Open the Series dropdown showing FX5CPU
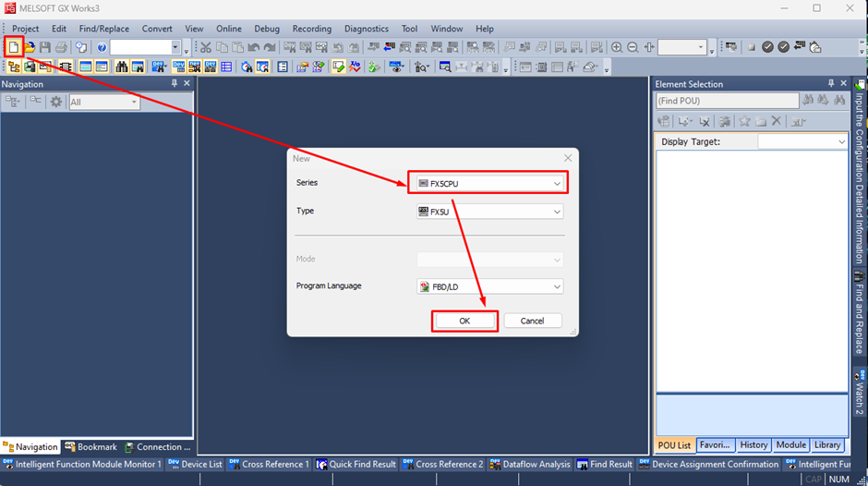 (x=489, y=184)
